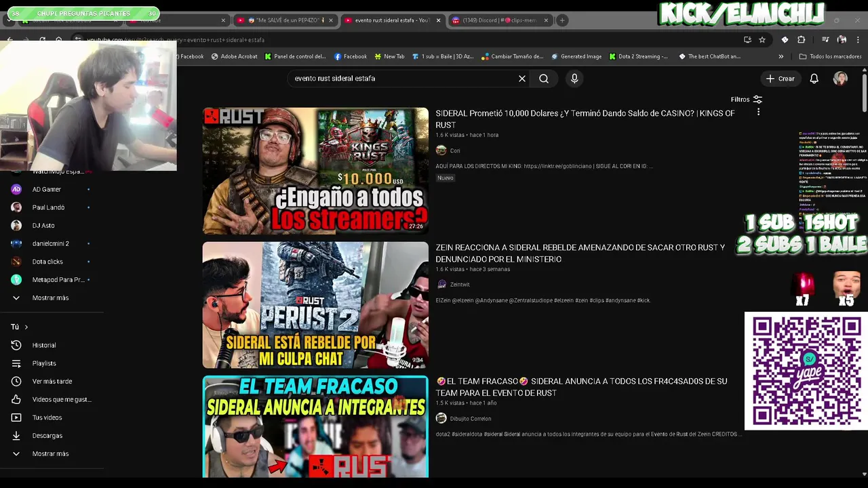Open Paul Landó in subscriptions
This screenshot has width=868, height=488.
(48, 207)
